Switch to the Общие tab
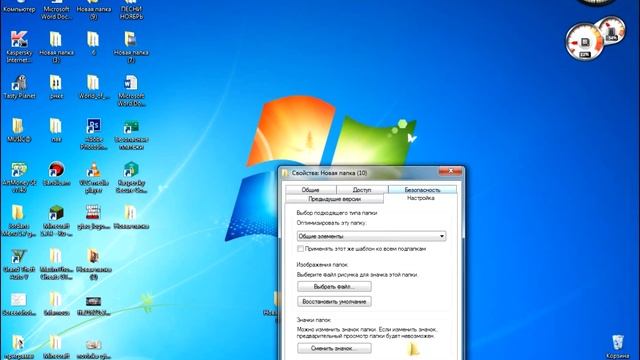The image size is (640, 360). click(x=311, y=190)
